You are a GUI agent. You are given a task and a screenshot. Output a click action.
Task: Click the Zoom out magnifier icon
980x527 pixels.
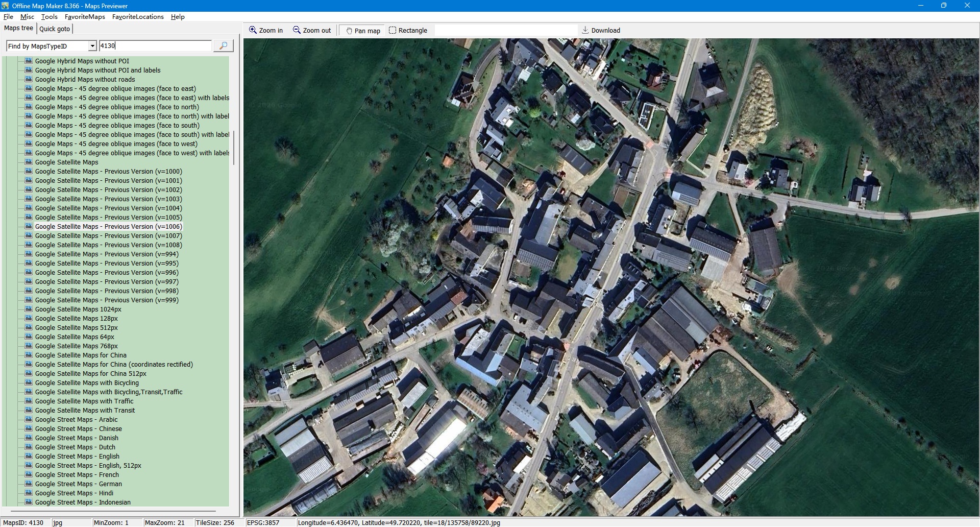(297, 30)
